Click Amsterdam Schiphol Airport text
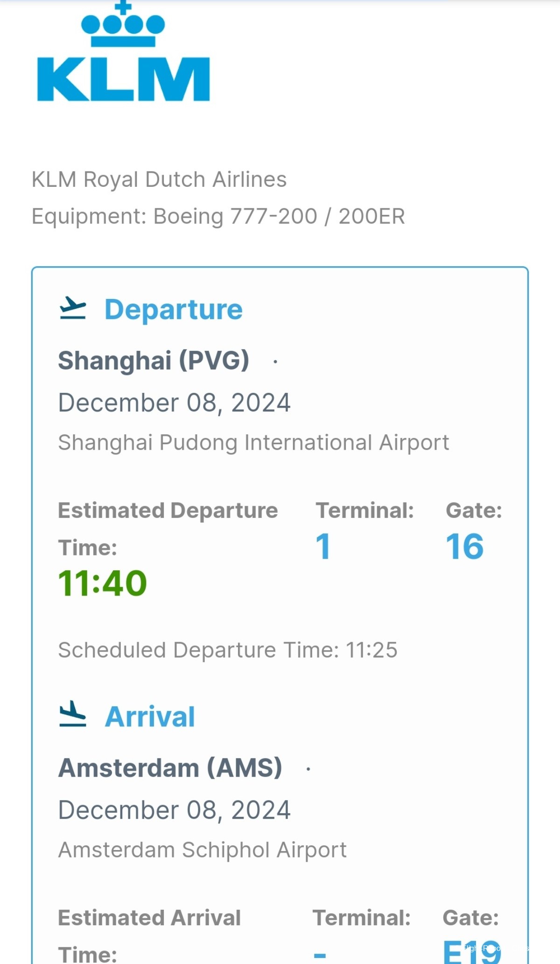Screen dimensions: 560x964 point(203,850)
